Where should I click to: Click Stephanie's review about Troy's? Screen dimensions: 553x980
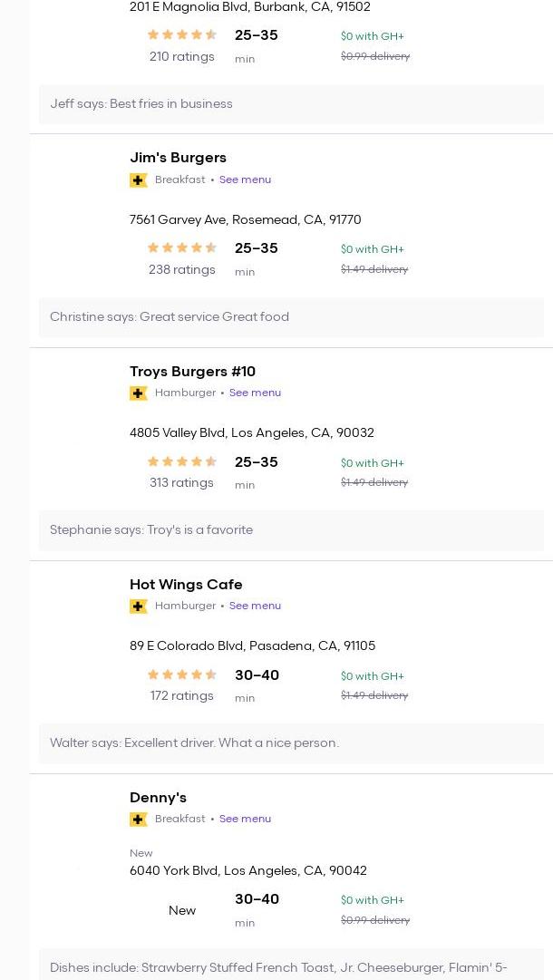[151, 530]
